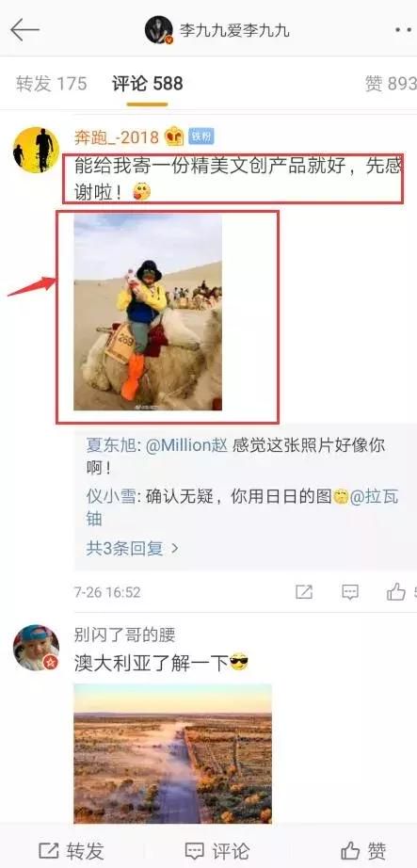Open the @Million赵 mention link

pos(186,445)
